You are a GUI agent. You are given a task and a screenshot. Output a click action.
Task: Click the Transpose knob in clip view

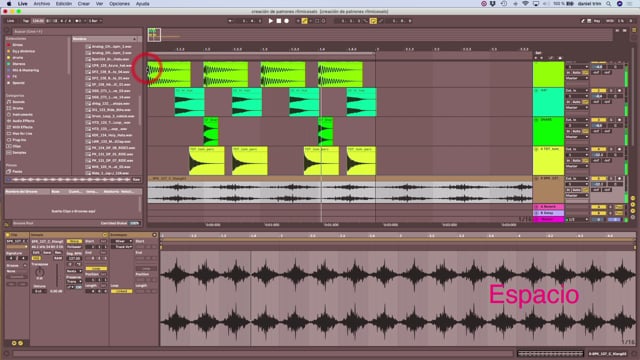tap(40, 272)
